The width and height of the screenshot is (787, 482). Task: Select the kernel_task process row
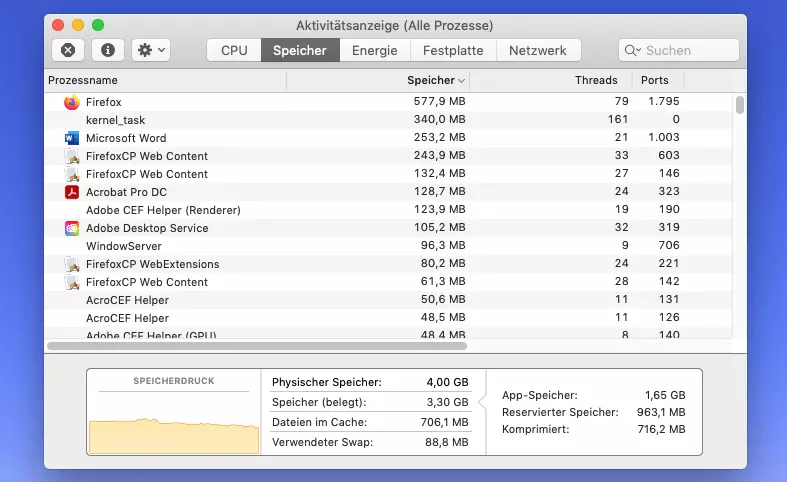pos(388,119)
